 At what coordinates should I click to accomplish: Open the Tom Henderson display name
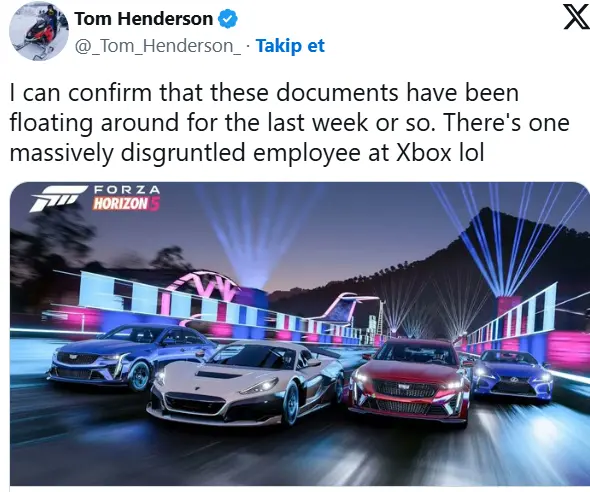[143, 19]
